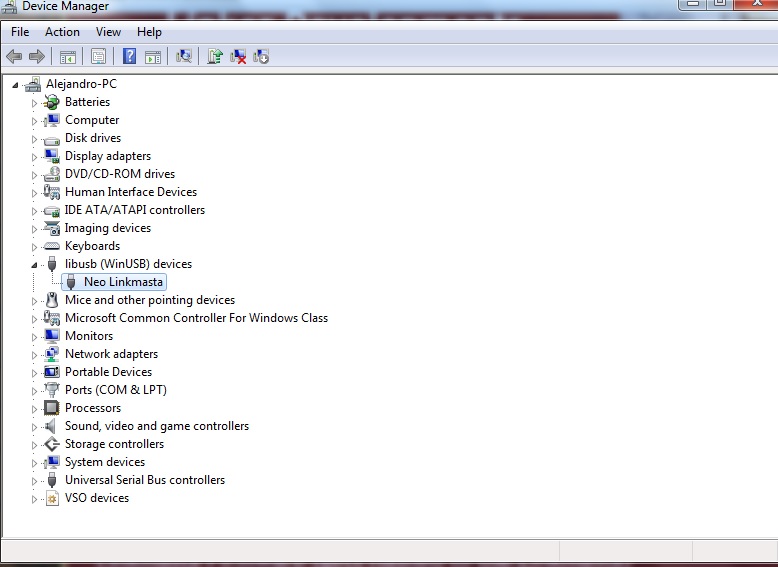Toggle the Show/Hide Console Tree icon
778x567 pixels.
67,57
